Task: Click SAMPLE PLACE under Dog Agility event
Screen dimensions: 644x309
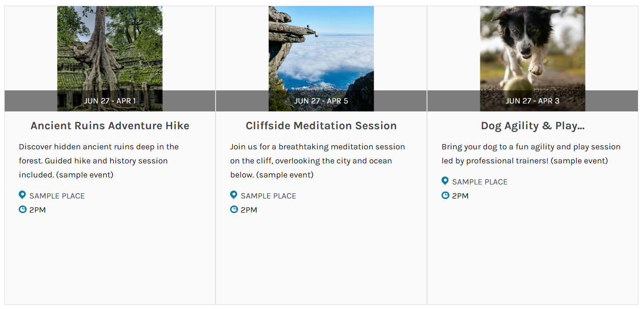Action: 480,182
